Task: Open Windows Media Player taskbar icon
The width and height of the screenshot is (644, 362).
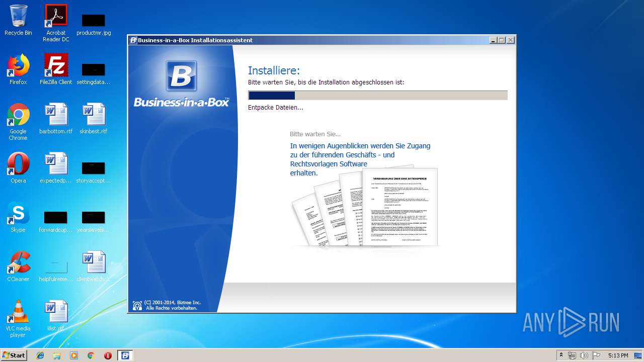Action: tap(74, 355)
